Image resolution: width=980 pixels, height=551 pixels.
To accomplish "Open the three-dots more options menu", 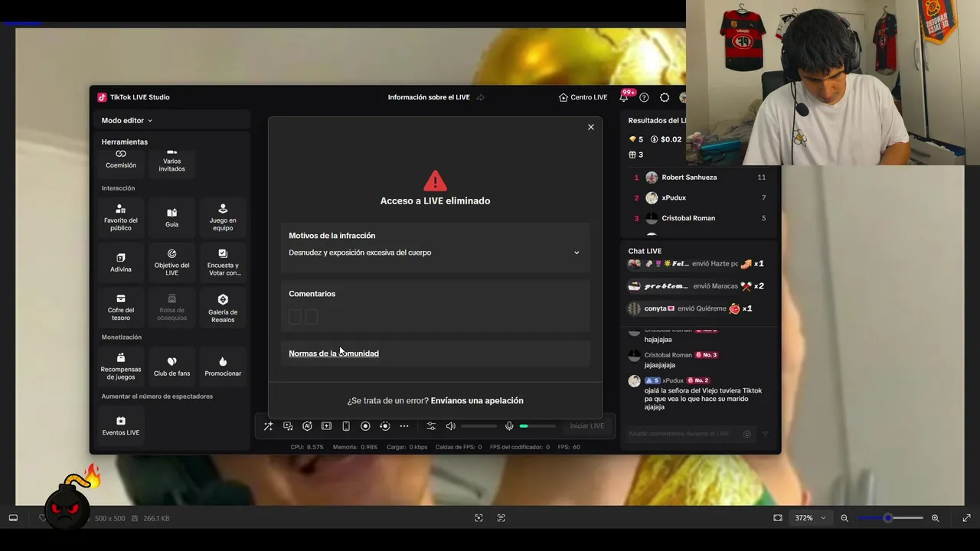I will pyautogui.click(x=404, y=426).
